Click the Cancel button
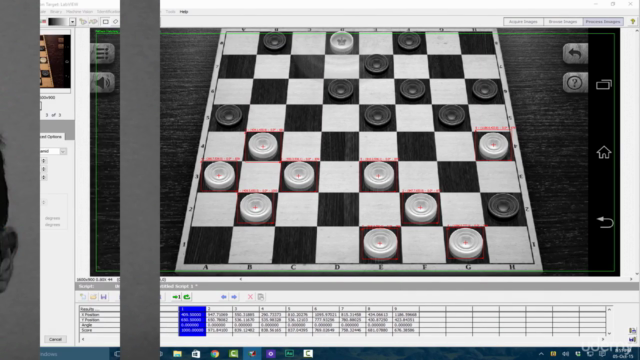This screenshot has height=360, width=640. coord(55,339)
